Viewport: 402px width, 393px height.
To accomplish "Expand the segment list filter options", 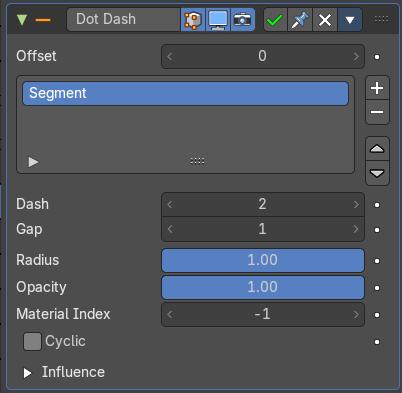I will pos(33,162).
